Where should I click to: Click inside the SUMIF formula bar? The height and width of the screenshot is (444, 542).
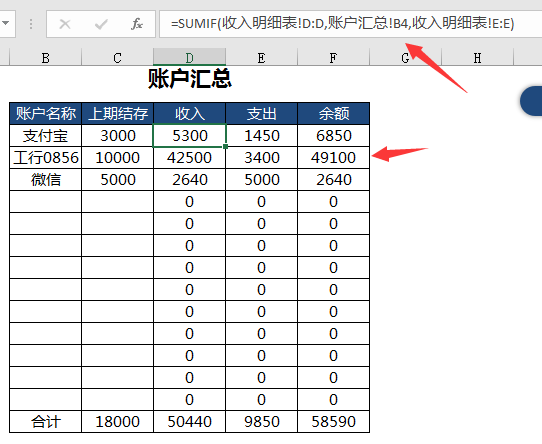click(x=350, y=24)
